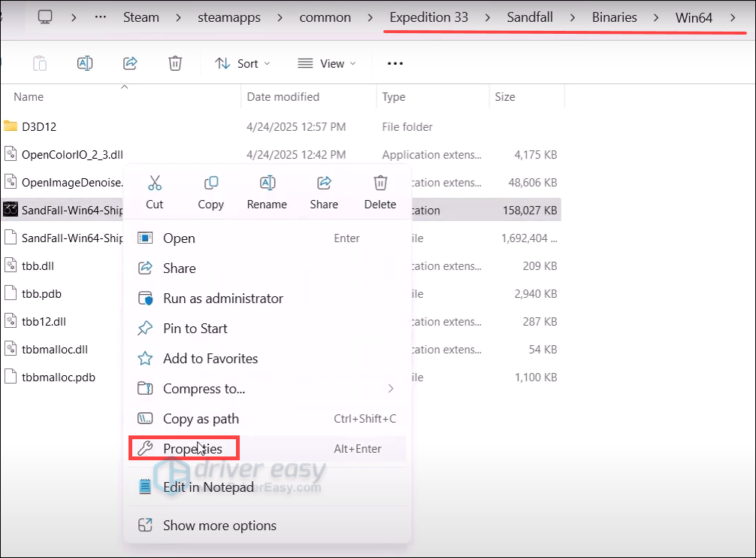The width and height of the screenshot is (756, 558).
Task: Open the View dropdown
Action: click(x=326, y=64)
